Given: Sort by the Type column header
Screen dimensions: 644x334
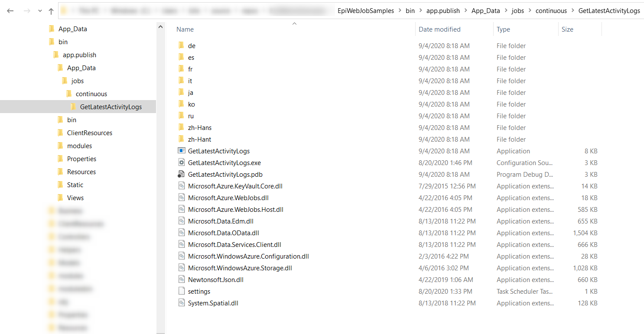Looking at the screenshot, I should click(503, 29).
